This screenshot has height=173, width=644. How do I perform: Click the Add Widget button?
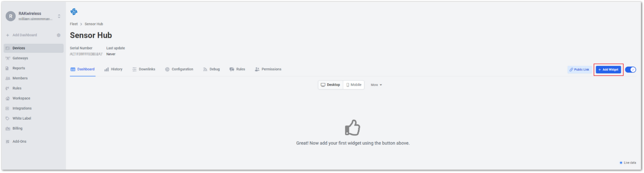pos(608,70)
